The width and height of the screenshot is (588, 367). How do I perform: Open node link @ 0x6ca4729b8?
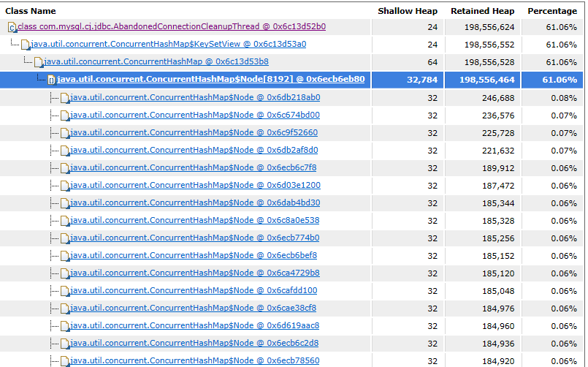click(x=195, y=273)
